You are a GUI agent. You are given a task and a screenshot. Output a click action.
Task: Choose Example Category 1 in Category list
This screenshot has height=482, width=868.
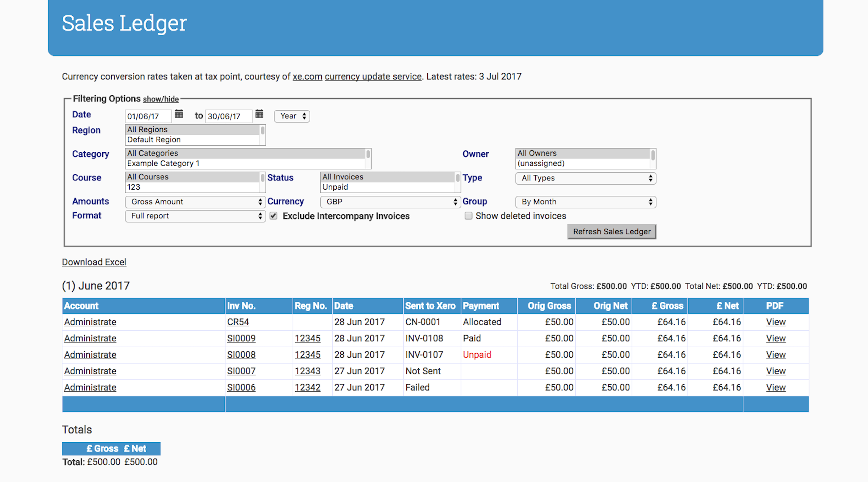pyautogui.click(x=246, y=164)
